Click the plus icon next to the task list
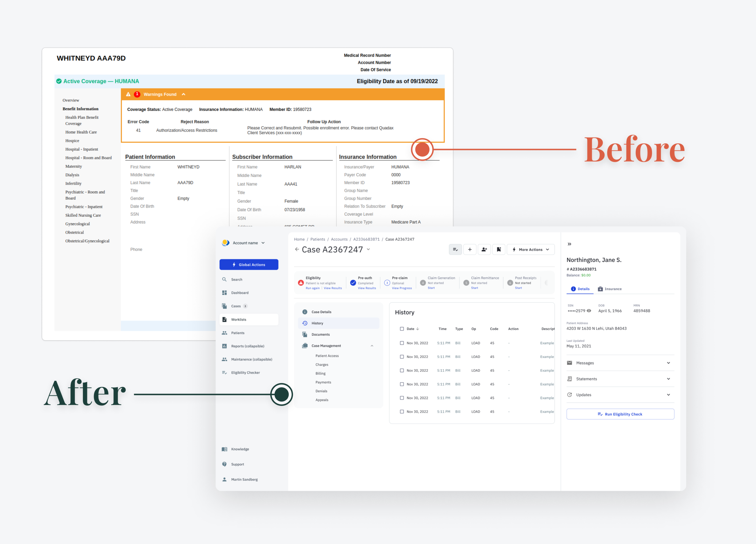The height and width of the screenshot is (544, 756). pyautogui.click(x=470, y=249)
